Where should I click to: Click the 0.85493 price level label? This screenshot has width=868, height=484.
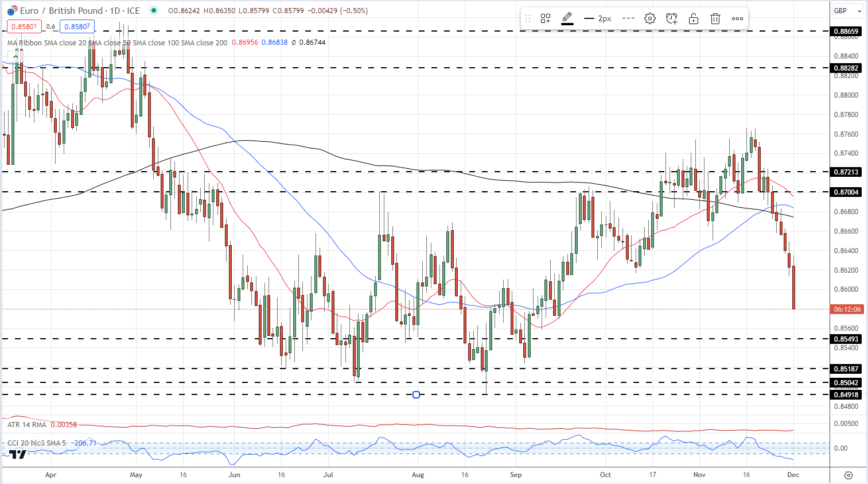tap(846, 339)
